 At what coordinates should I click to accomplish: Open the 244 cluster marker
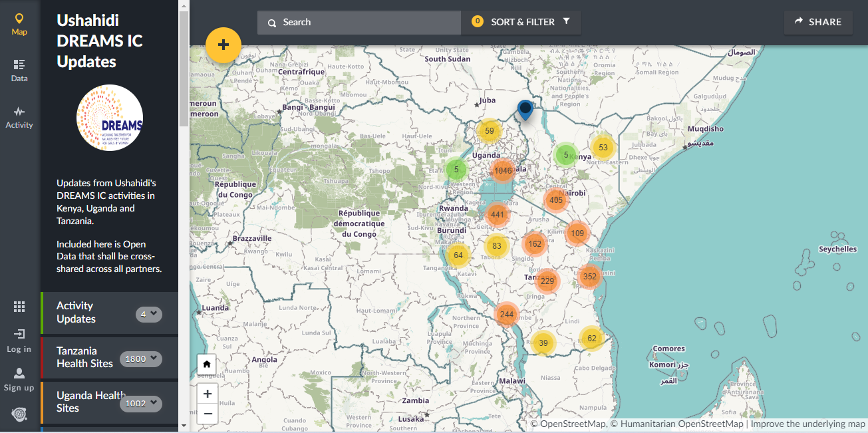click(x=507, y=314)
